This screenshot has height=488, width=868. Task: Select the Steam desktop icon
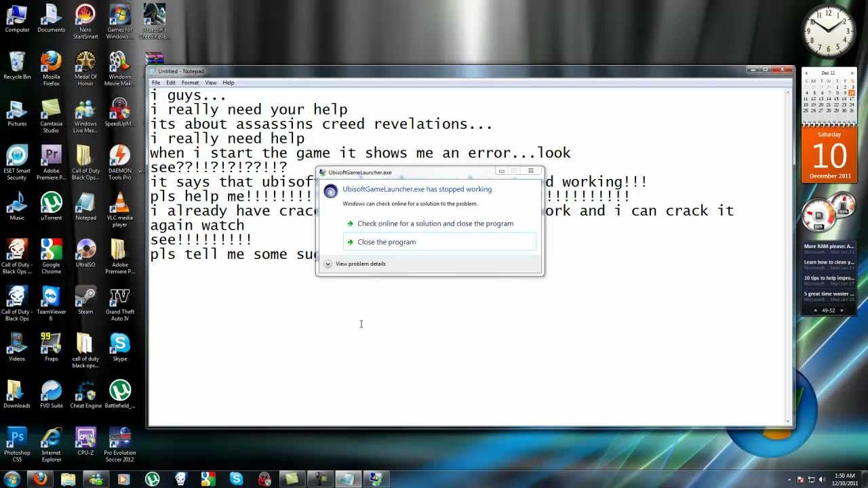click(x=85, y=300)
